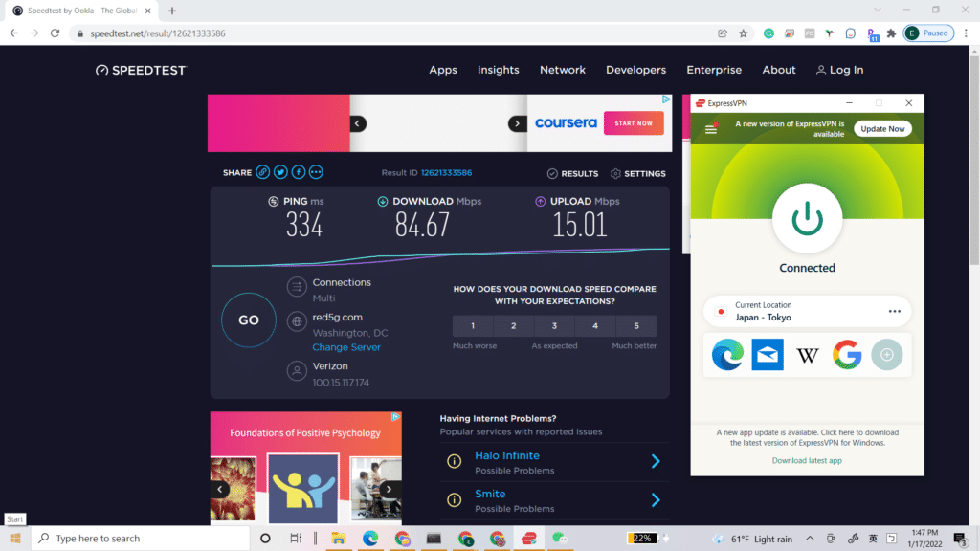Expand Halo Infinite problems arrow

point(656,461)
